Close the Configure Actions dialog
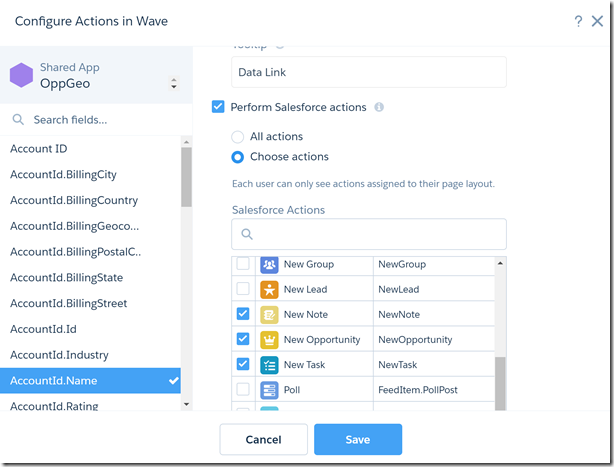614x467 pixels. coord(597,21)
